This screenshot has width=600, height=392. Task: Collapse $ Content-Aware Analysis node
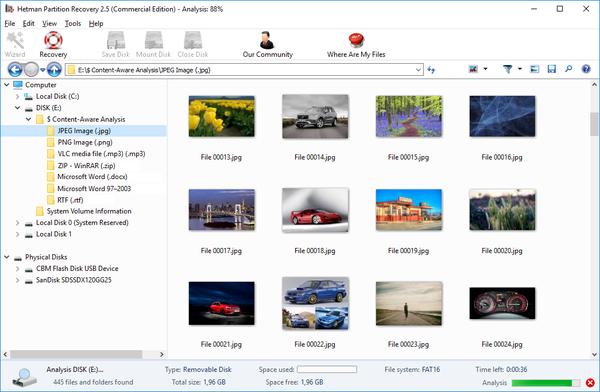point(28,119)
